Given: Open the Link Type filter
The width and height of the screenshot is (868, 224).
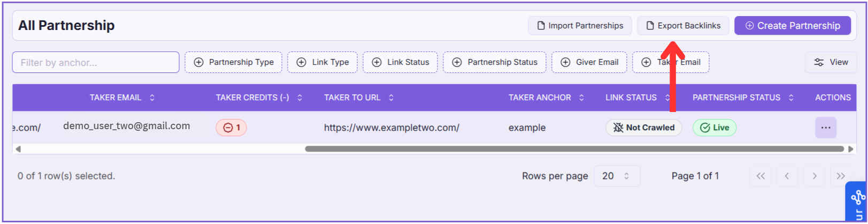Looking at the screenshot, I should 322,62.
